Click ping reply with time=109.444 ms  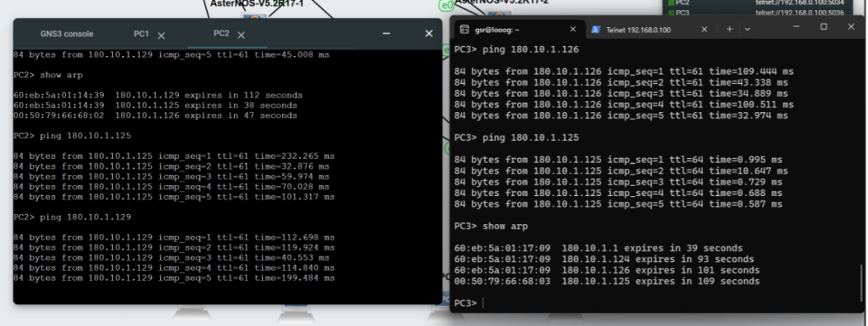coord(624,71)
